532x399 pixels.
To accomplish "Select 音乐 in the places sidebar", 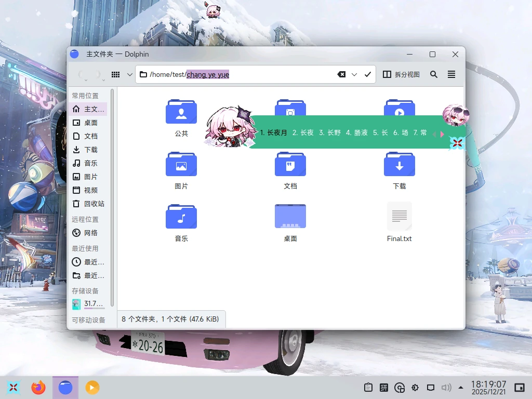I will 88,163.
